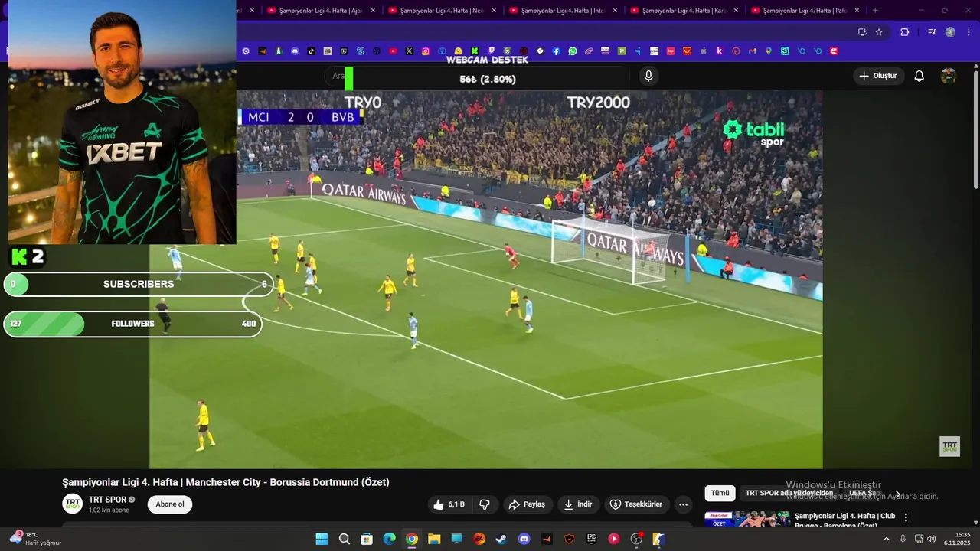Screen dimensions: 980x551
Task: Click the install app icon in address bar
Action: [862, 32]
